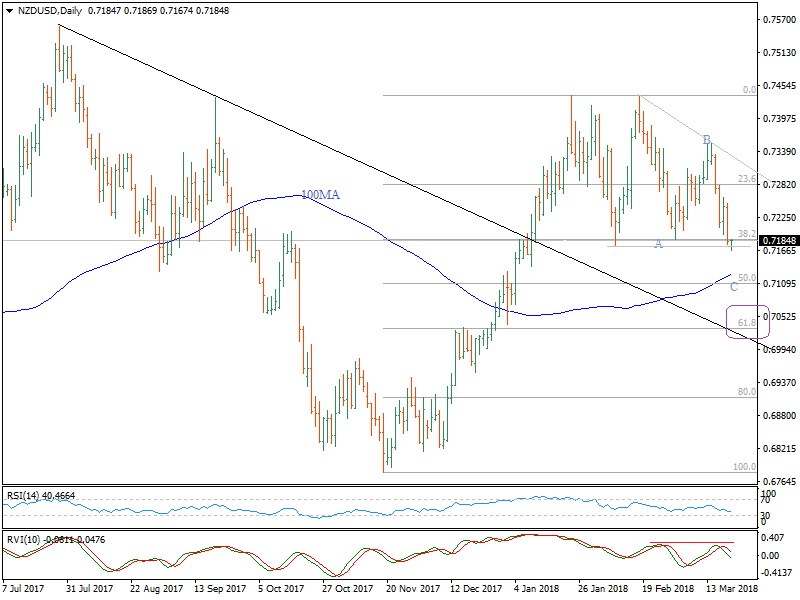This screenshot has height=600, width=800.
Task: Click the 38.2 Fibonacci level label
Action: click(745, 234)
